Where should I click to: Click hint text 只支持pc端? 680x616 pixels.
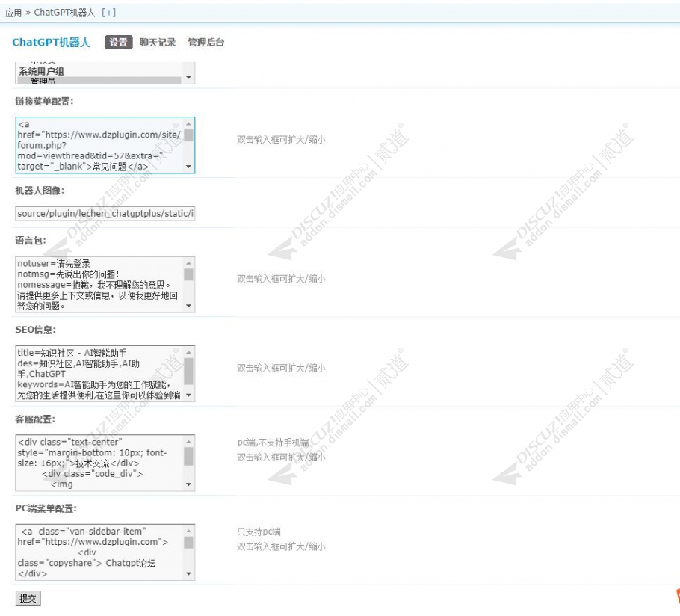coord(259,532)
